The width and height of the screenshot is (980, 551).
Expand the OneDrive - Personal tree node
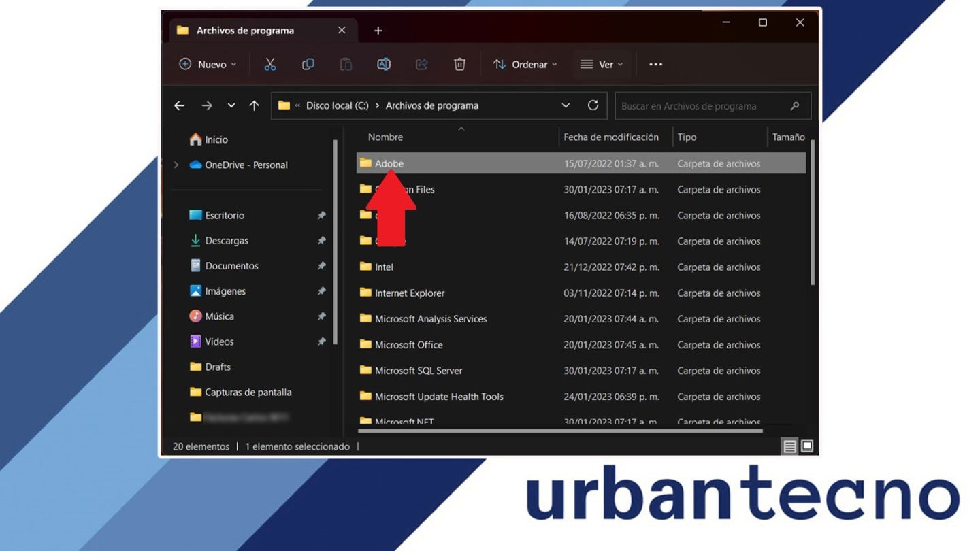point(176,165)
